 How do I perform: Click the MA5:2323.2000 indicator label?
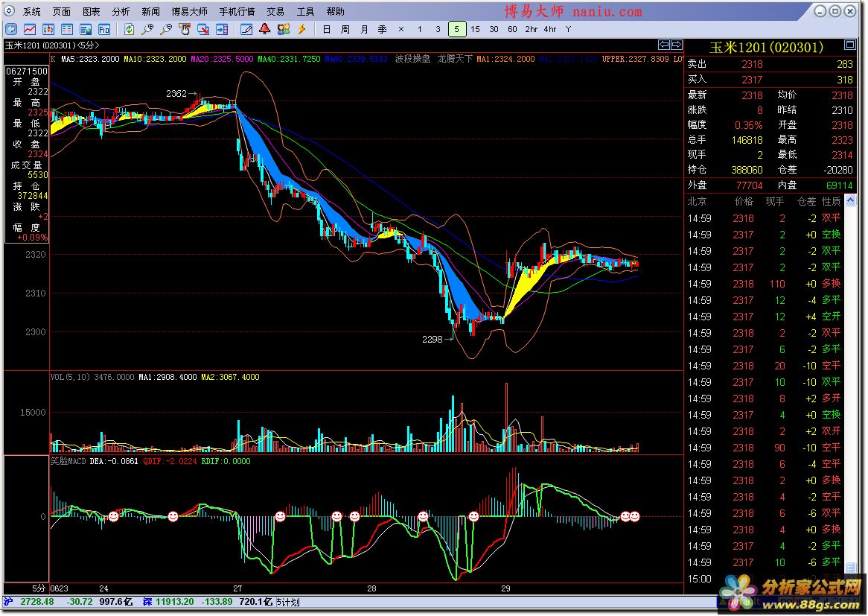(x=90, y=59)
